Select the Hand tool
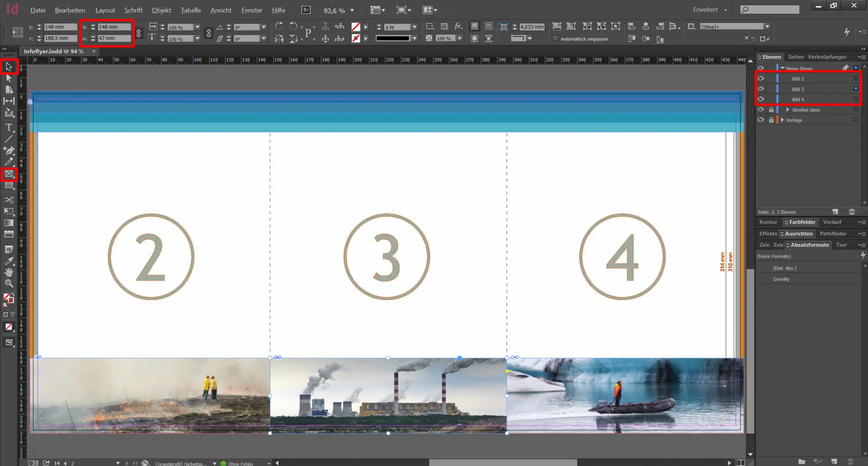The image size is (868, 466). (x=9, y=272)
